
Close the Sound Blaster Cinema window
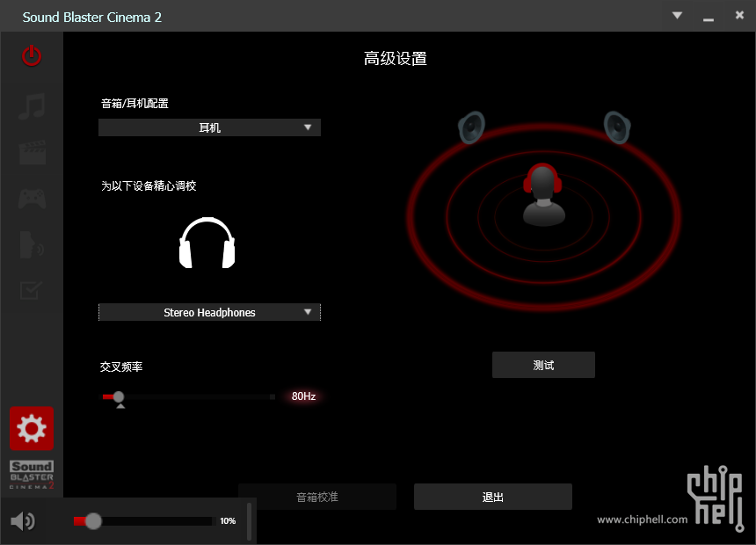(739, 15)
